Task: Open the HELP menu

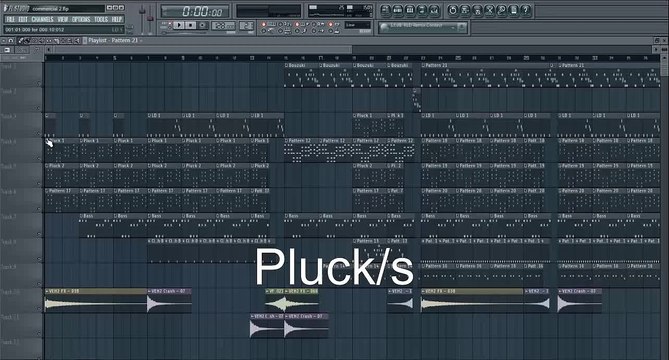Action: pyautogui.click(x=117, y=19)
